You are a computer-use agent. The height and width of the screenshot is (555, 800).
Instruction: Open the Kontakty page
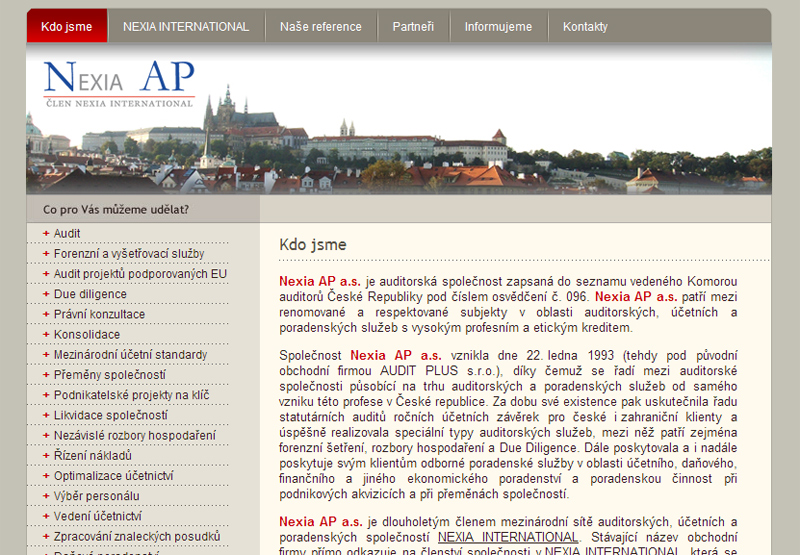click(x=585, y=27)
